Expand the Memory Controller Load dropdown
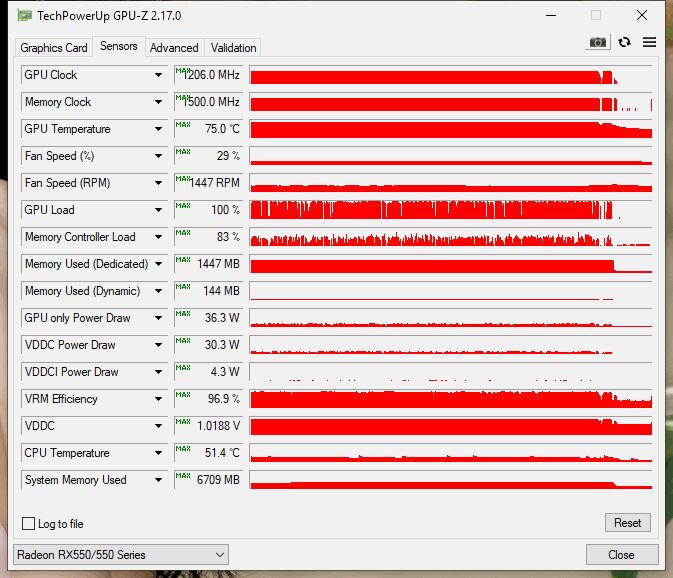This screenshot has height=578, width=673. [158, 237]
